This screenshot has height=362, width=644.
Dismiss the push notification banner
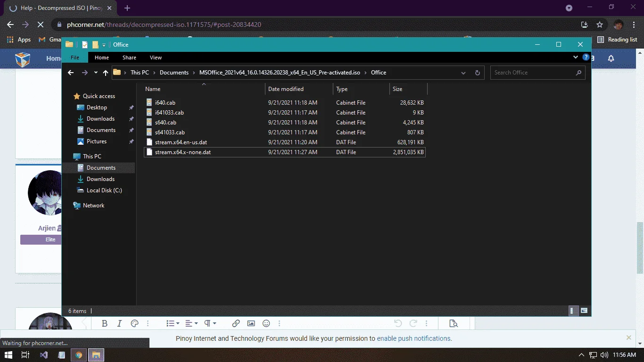628,337
